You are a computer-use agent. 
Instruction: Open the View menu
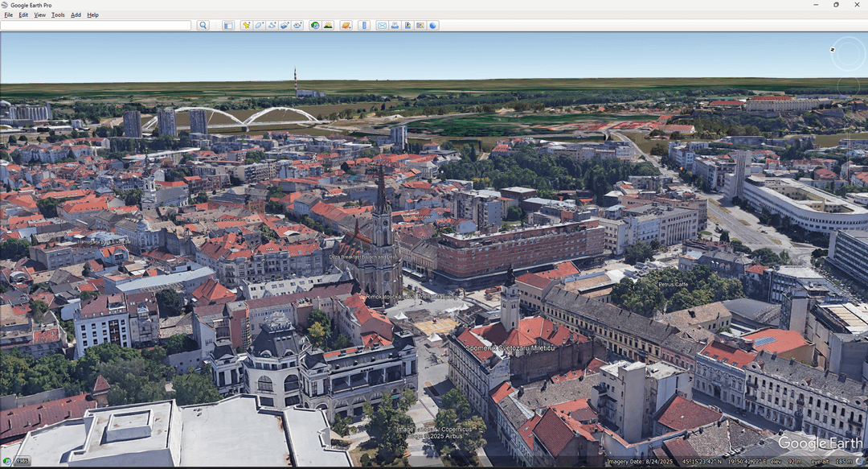tap(39, 15)
